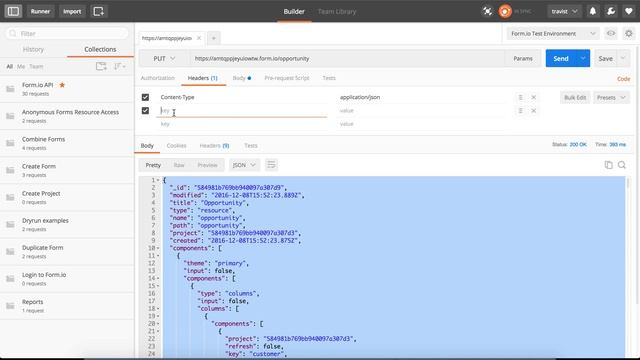Open Pre-request Script tab
Viewport: 640px width, 360px height.
click(287, 78)
